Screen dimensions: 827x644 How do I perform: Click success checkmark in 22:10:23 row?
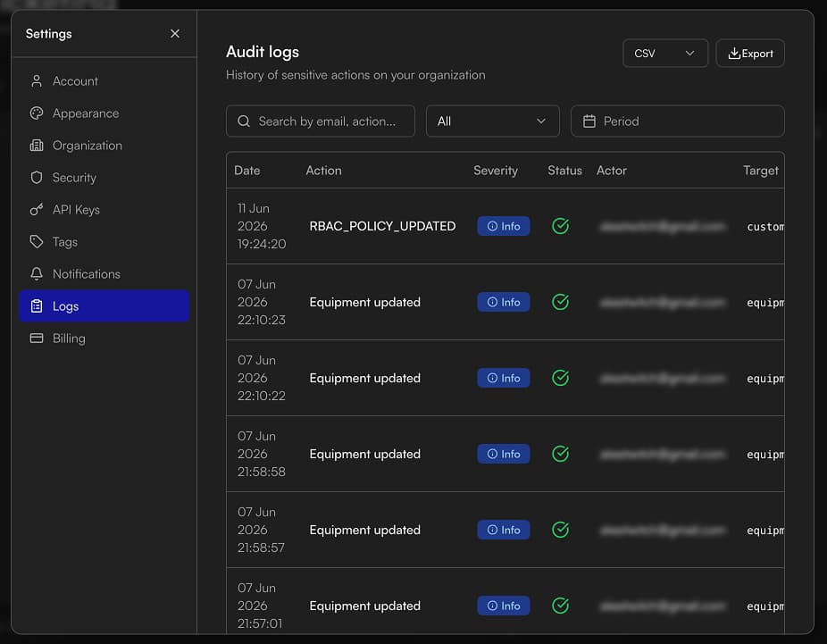560,302
